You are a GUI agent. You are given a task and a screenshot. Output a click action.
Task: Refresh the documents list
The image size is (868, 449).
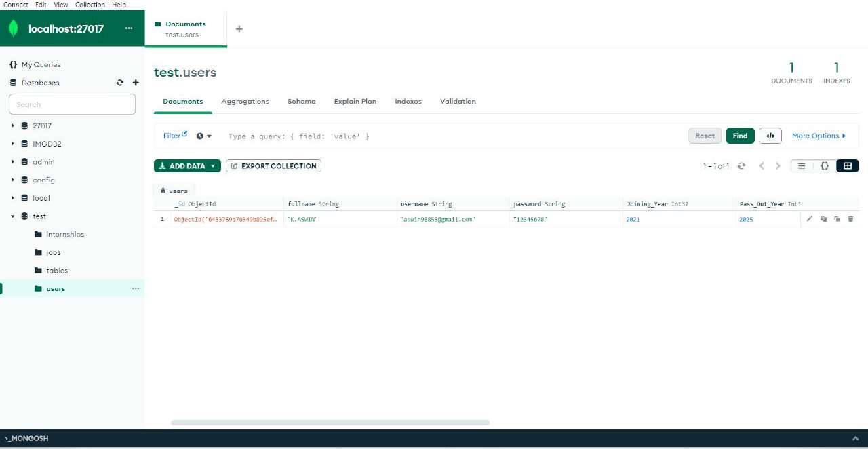click(741, 165)
